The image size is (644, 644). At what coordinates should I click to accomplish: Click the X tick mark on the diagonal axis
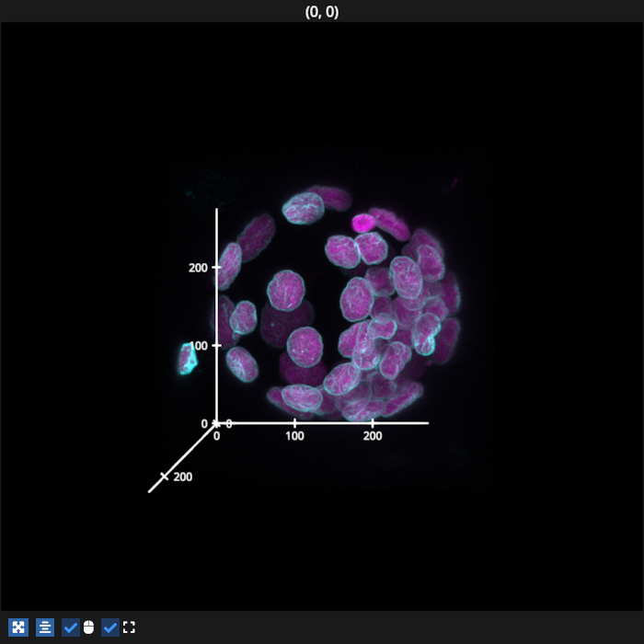click(x=165, y=477)
